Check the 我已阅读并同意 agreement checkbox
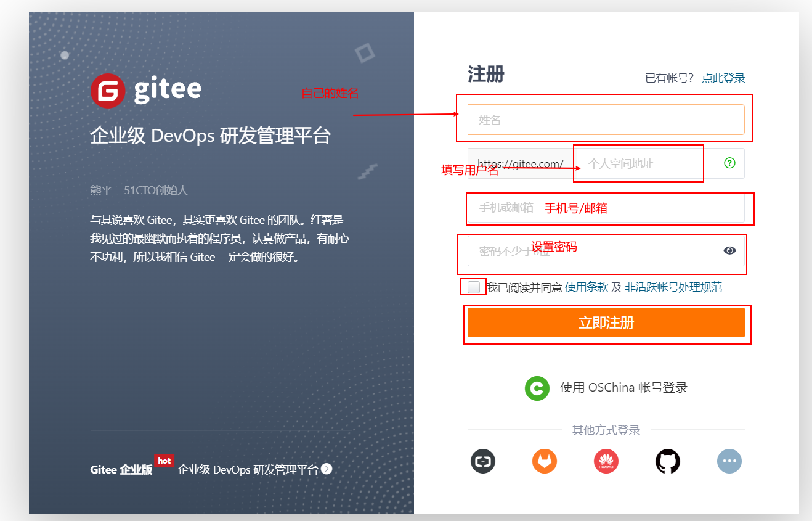Screen dimensions: 812x521 click(474, 287)
